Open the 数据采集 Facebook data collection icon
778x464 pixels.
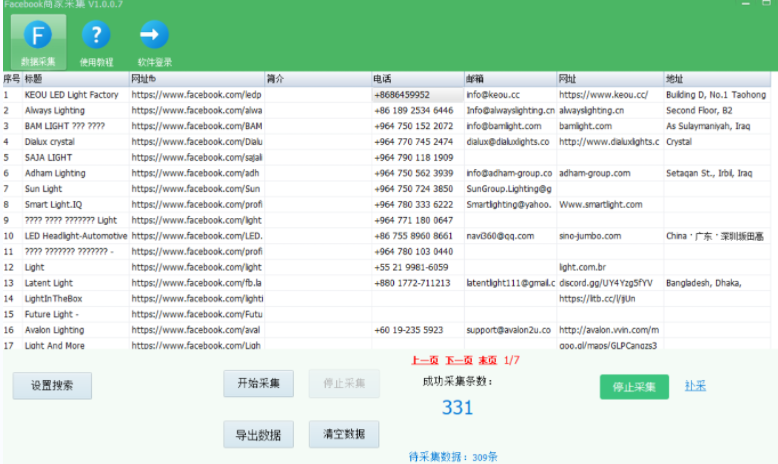click(38, 42)
